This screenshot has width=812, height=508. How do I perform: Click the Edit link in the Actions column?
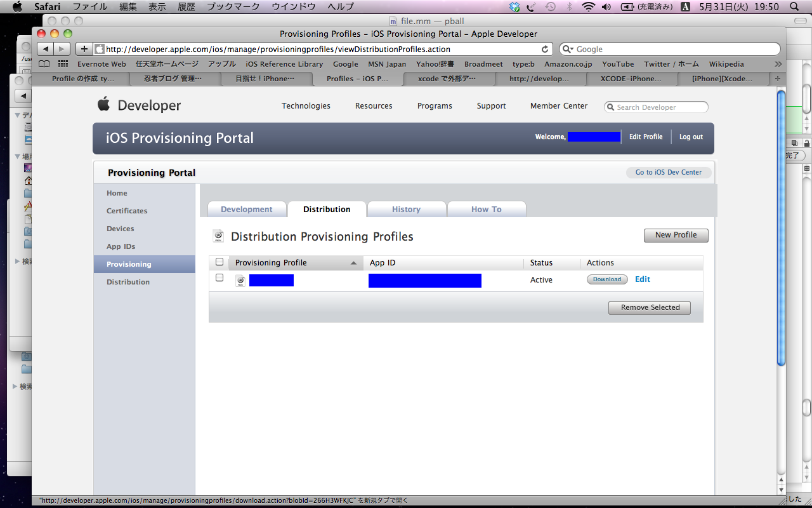[643, 279]
